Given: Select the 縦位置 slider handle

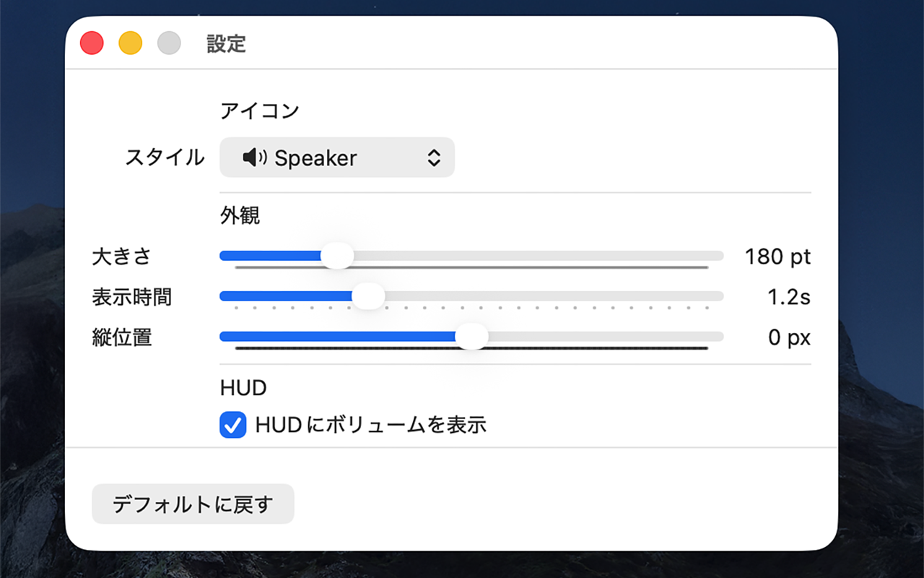Looking at the screenshot, I should click(x=472, y=337).
